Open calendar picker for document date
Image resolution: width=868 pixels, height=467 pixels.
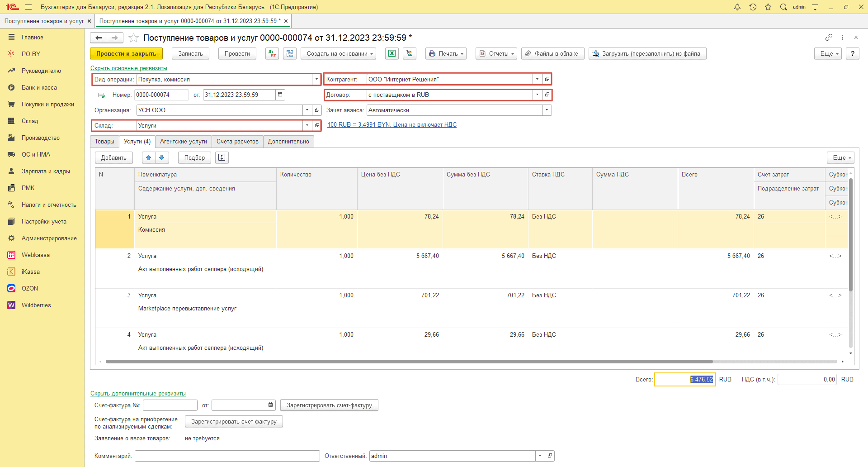[x=280, y=95]
